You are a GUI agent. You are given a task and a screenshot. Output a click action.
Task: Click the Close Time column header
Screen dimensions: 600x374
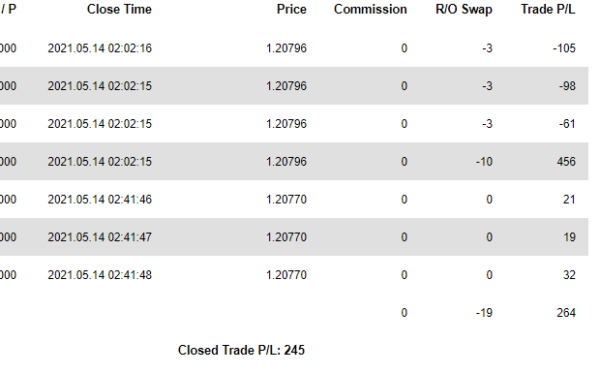click(x=119, y=9)
